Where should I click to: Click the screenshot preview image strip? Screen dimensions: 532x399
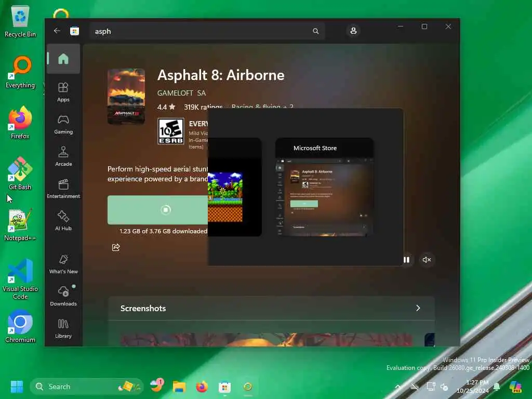click(267, 340)
